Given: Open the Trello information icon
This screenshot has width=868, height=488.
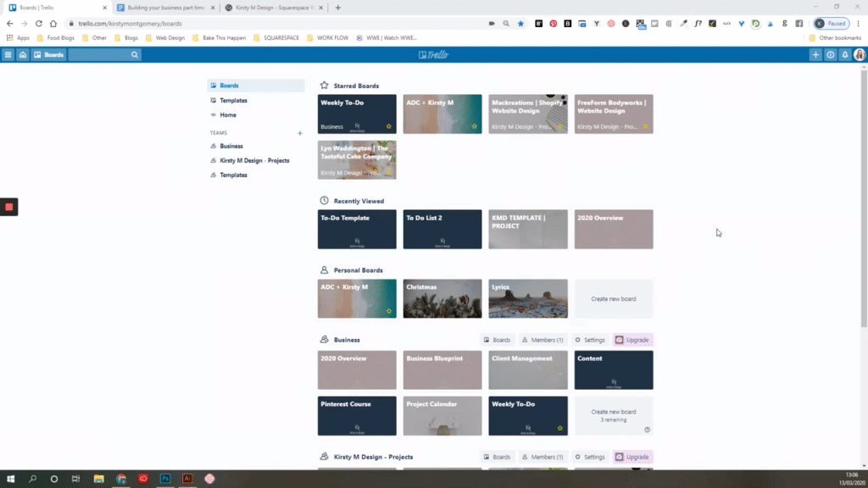Looking at the screenshot, I should [830, 54].
